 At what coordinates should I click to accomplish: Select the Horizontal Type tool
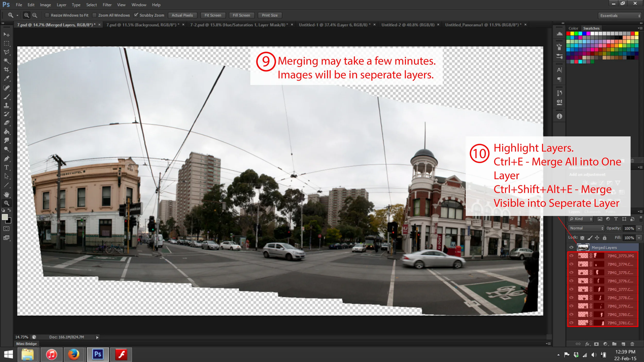click(6, 167)
